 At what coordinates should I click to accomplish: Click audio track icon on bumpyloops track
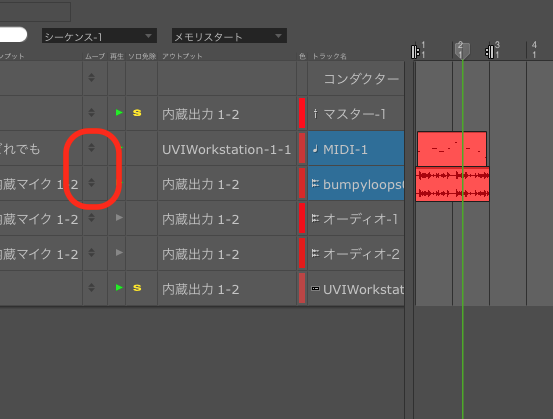pyautogui.click(x=315, y=183)
